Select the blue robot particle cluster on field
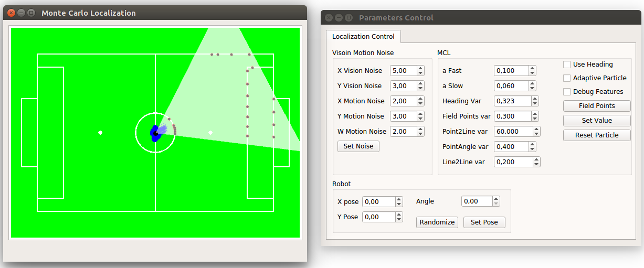The height and width of the screenshot is (268, 644). (155, 133)
